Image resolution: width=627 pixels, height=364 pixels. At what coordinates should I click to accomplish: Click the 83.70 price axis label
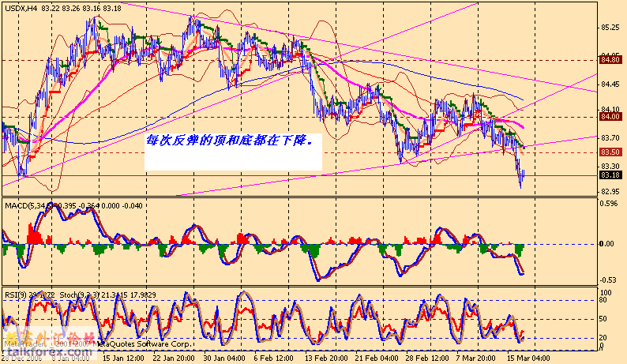610,137
